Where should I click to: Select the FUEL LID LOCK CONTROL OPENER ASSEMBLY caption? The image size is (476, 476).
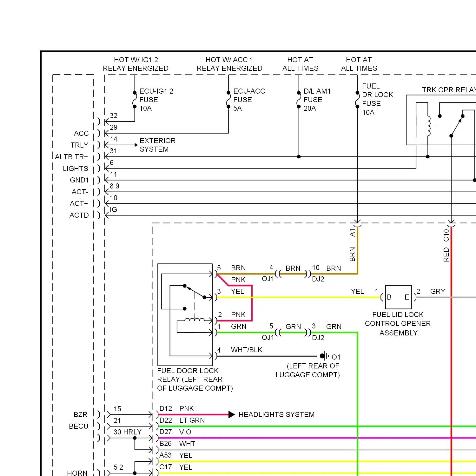[398, 324]
